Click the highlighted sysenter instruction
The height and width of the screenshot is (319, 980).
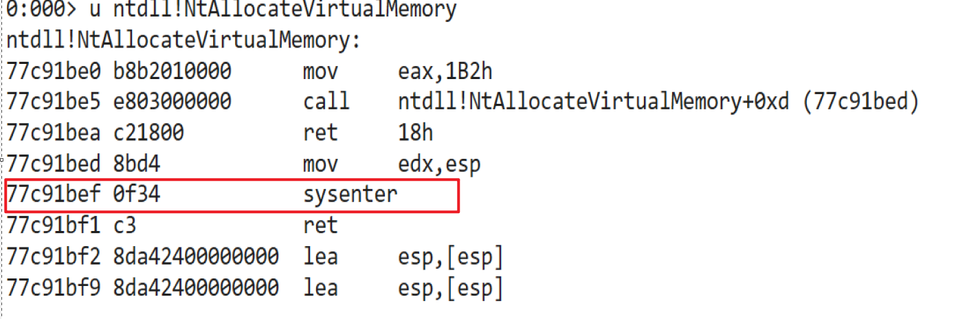pyautogui.click(x=350, y=195)
